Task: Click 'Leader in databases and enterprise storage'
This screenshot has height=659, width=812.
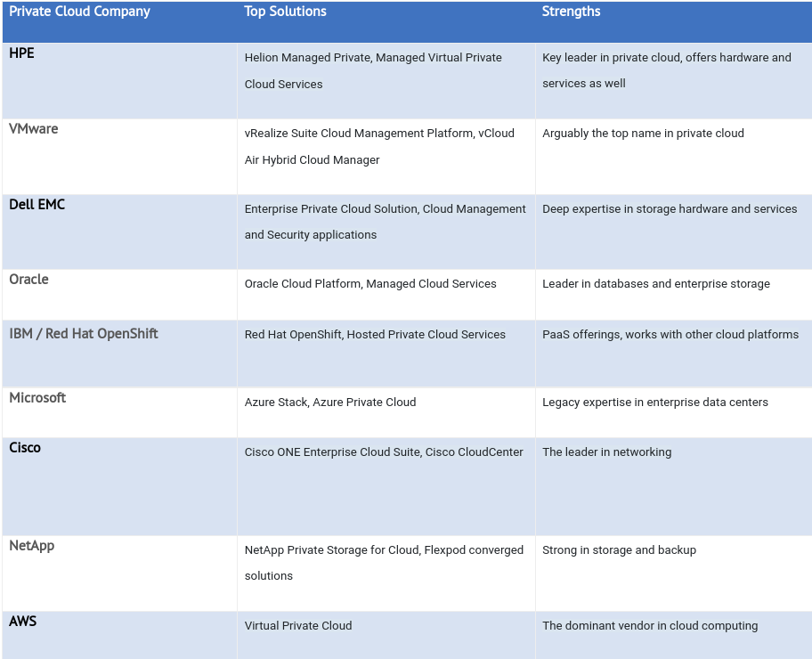Action: (656, 284)
